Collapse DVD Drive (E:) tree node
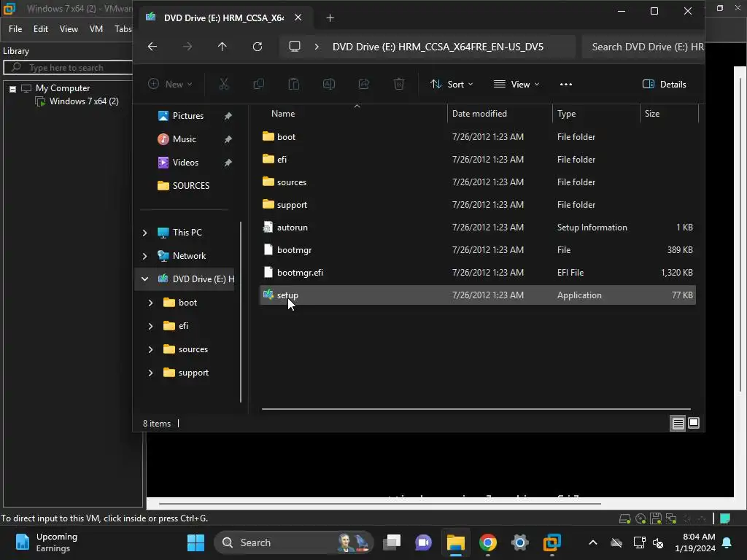The width and height of the screenshot is (747, 560). tap(145, 279)
